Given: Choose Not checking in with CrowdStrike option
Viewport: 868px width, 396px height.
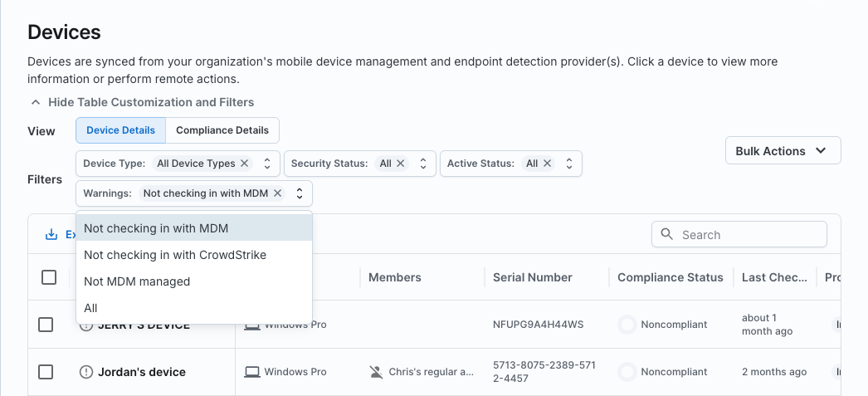Looking at the screenshot, I should pyautogui.click(x=175, y=255).
